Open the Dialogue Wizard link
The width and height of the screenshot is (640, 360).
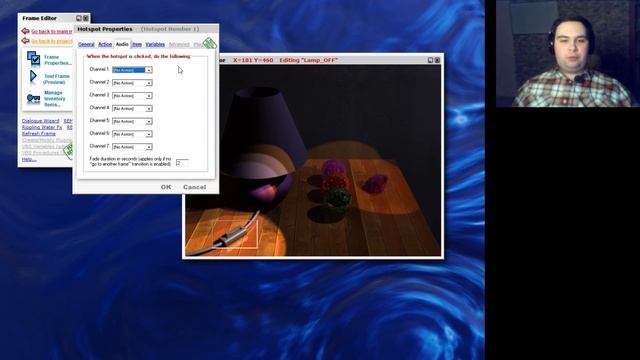pyautogui.click(x=40, y=121)
